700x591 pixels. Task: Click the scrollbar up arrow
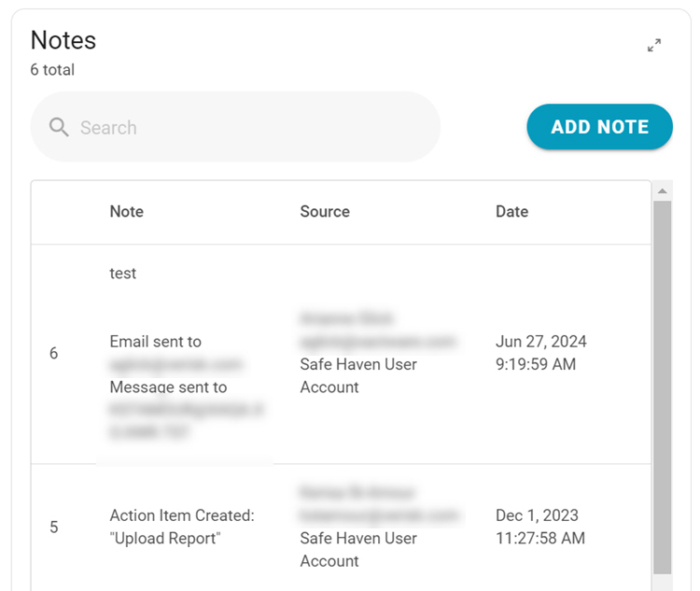click(662, 191)
